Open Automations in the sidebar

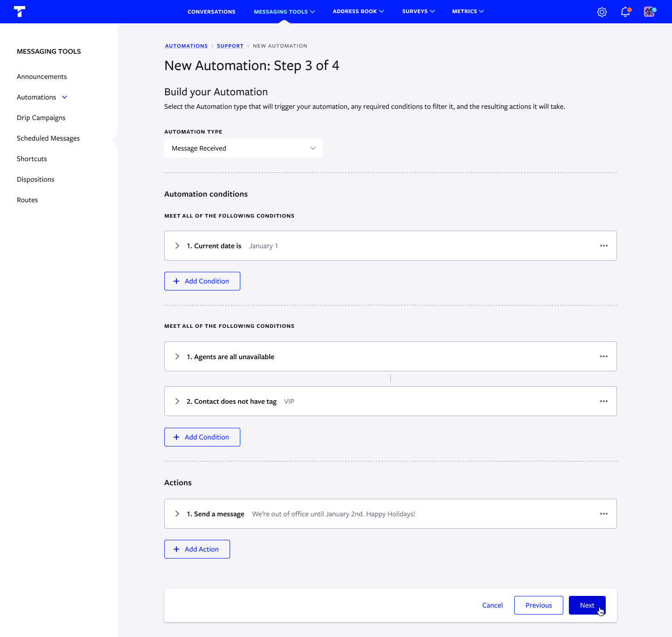pyautogui.click(x=36, y=97)
